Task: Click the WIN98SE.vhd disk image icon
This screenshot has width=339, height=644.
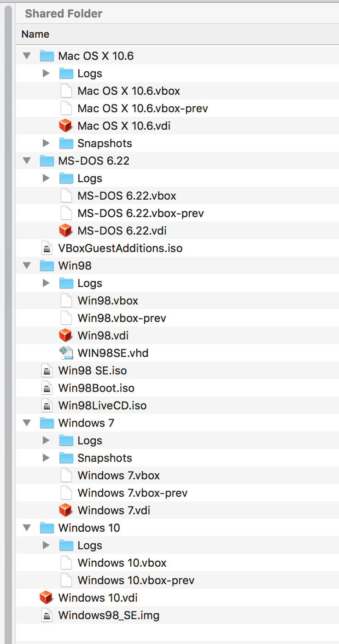Action: (66, 353)
